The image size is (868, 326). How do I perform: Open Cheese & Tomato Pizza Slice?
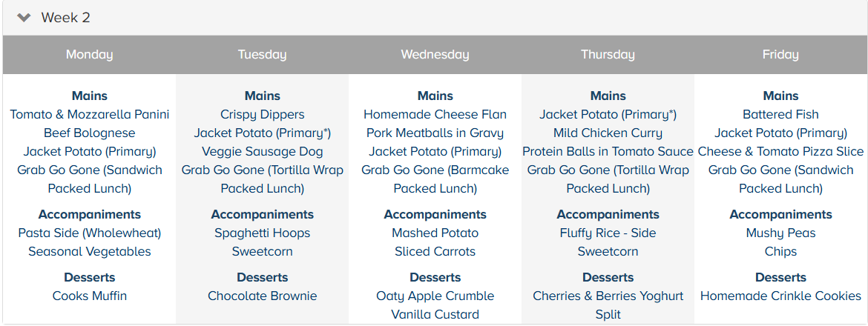click(780, 152)
